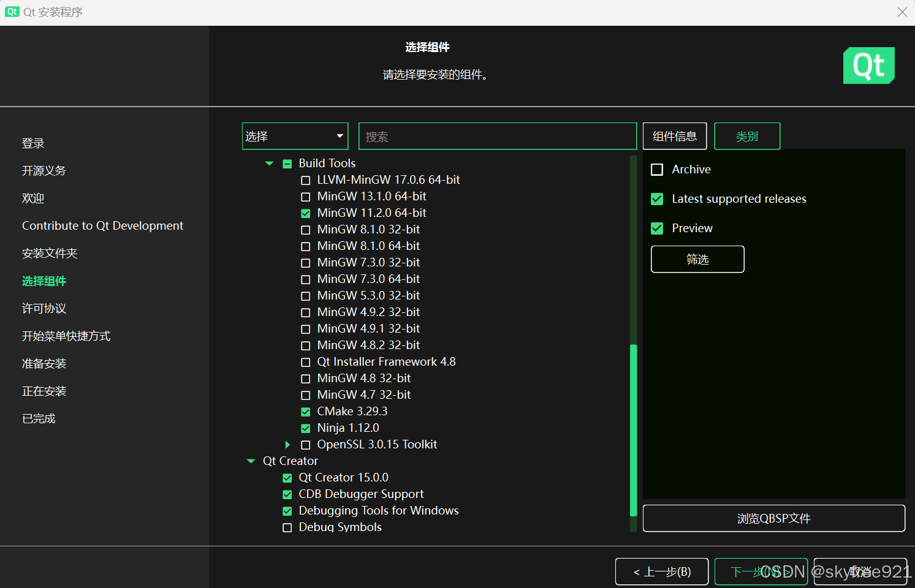
Task: Select the Build Tools row label
Action: click(x=327, y=164)
